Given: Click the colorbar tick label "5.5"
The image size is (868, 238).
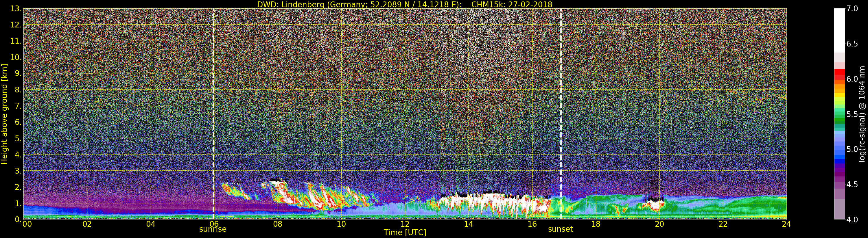Looking at the screenshot, I should coord(852,114).
